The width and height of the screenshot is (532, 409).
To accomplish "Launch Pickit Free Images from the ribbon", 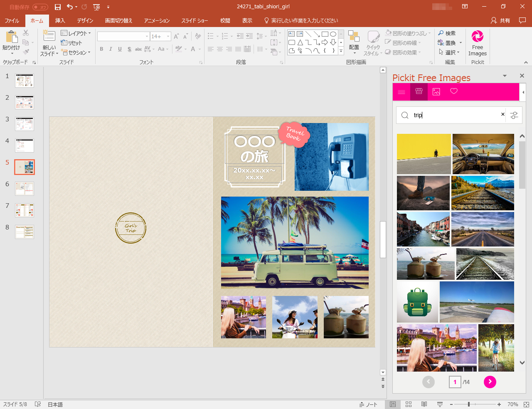I will pyautogui.click(x=477, y=43).
